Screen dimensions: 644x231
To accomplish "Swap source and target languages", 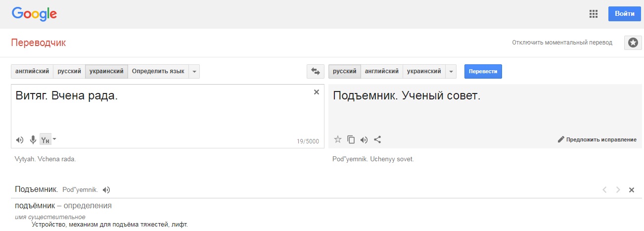I will (x=316, y=71).
